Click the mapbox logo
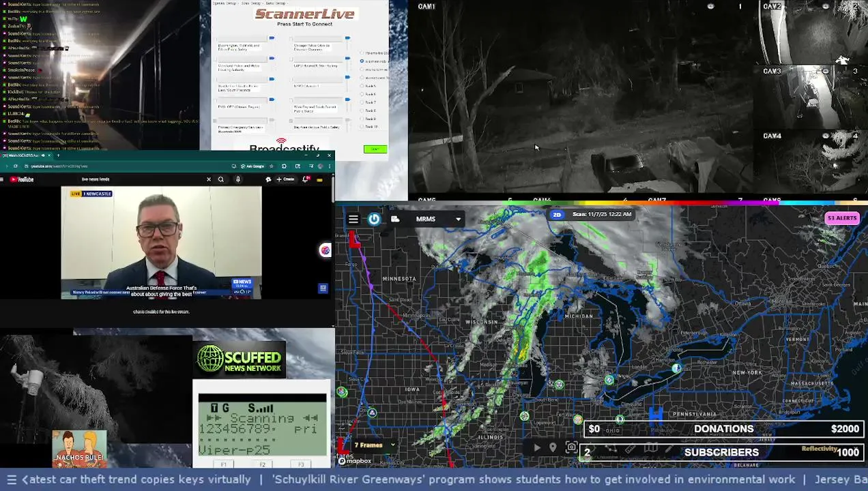This screenshot has height=491, width=868. 355,461
